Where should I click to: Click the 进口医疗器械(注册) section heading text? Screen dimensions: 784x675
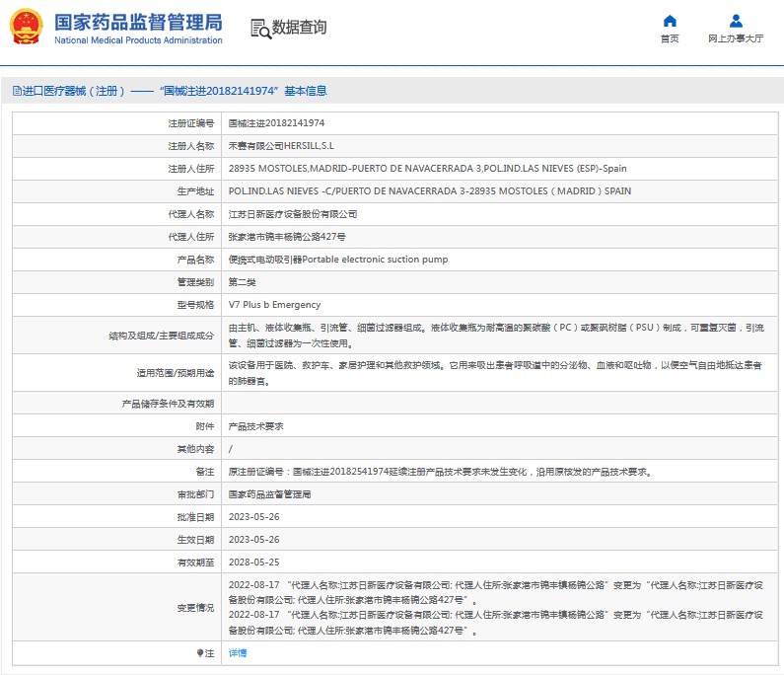click(x=74, y=91)
